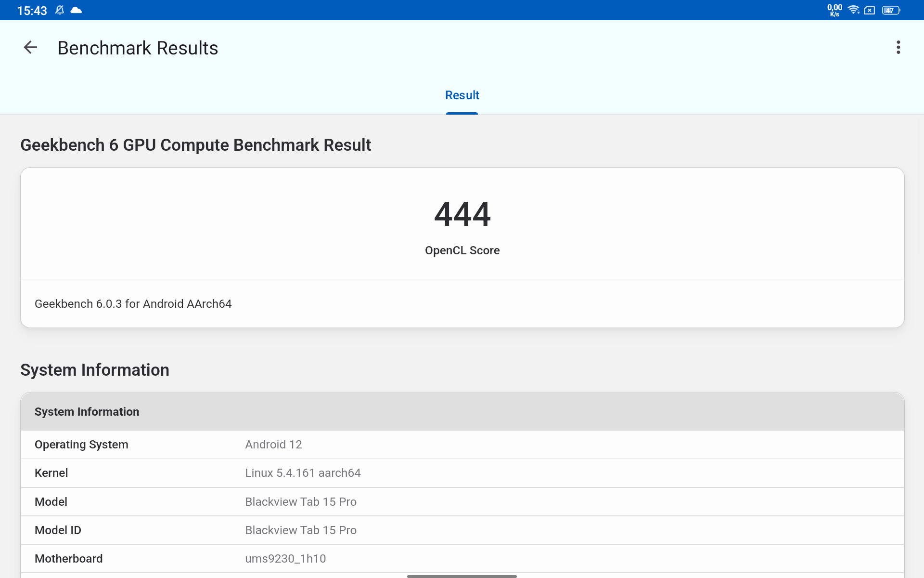Click the large System Information section heading
Viewport: 924px width, 578px height.
95,370
